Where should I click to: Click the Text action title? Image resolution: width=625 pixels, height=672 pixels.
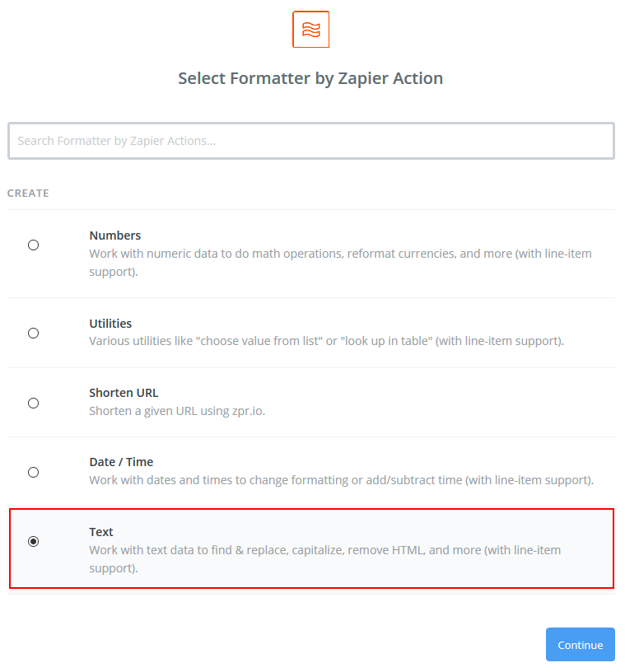coord(101,532)
